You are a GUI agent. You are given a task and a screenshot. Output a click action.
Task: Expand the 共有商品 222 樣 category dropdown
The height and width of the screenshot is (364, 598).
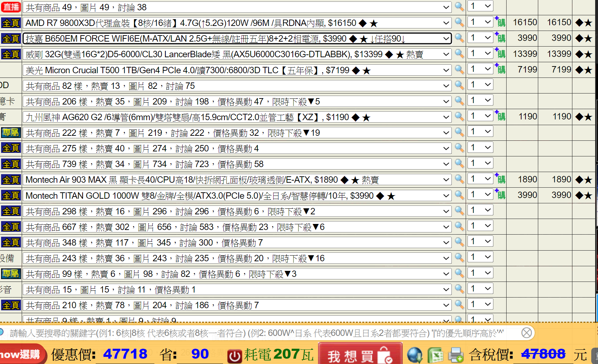pyautogui.click(x=237, y=133)
